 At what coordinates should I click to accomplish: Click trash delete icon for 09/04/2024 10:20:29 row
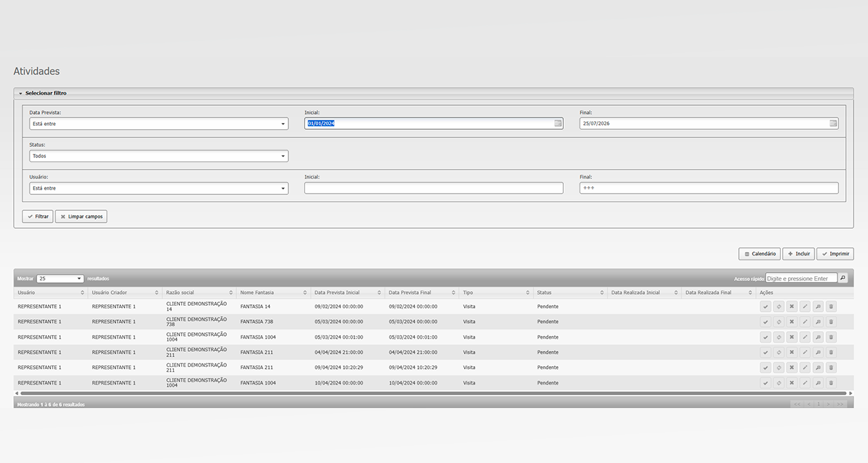click(831, 368)
